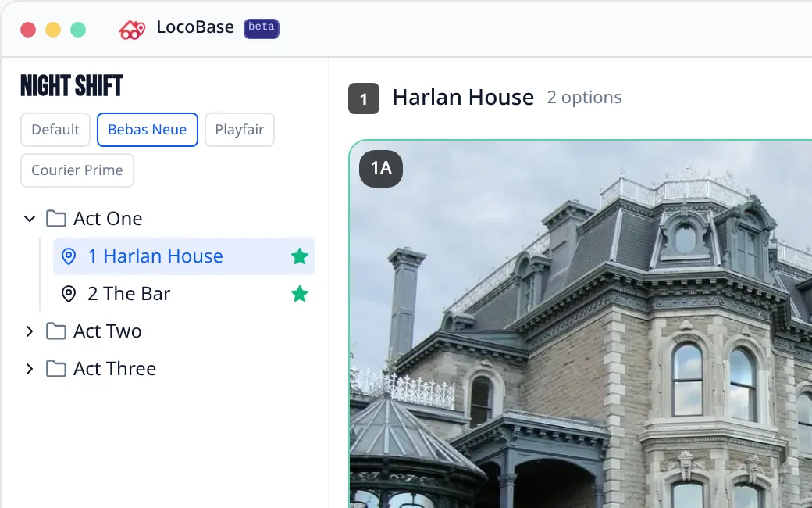812x508 pixels.
Task: Choose the Courier Prime font button
Action: coord(77,170)
